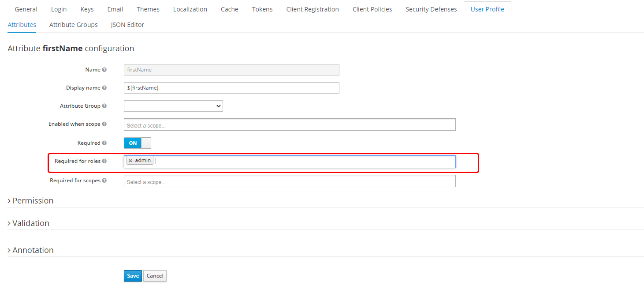Turn off the Required toggle

point(137,143)
